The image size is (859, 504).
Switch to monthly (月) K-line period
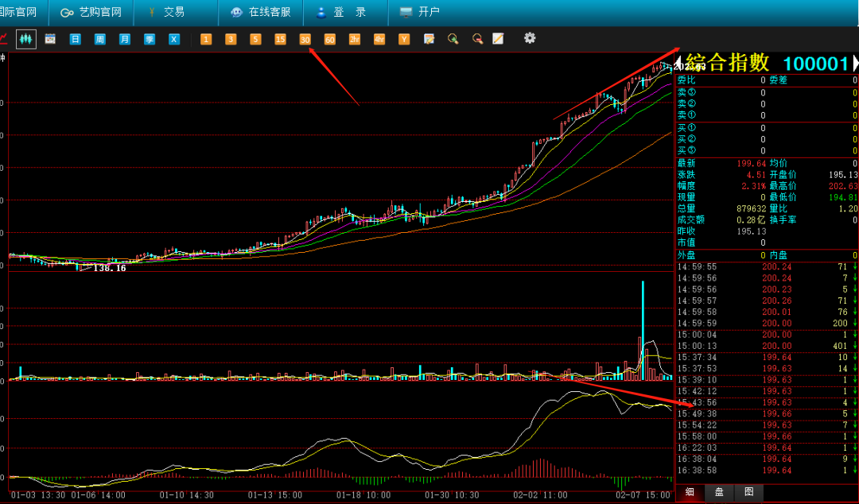pyautogui.click(x=124, y=39)
